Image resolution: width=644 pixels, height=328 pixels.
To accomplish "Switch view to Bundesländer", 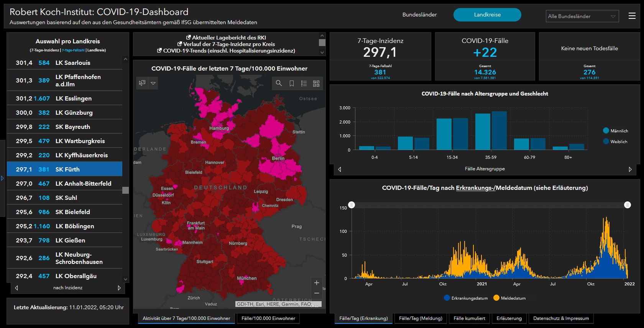I will pyautogui.click(x=419, y=15).
